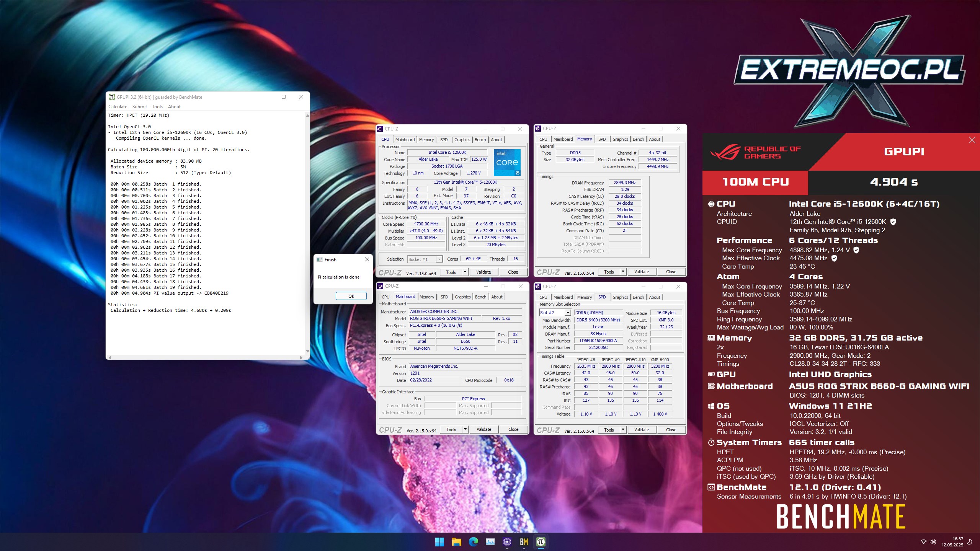Select Graphics tab in top-left CPU-Z window
The width and height of the screenshot is (980, 551).
(462, 140)
